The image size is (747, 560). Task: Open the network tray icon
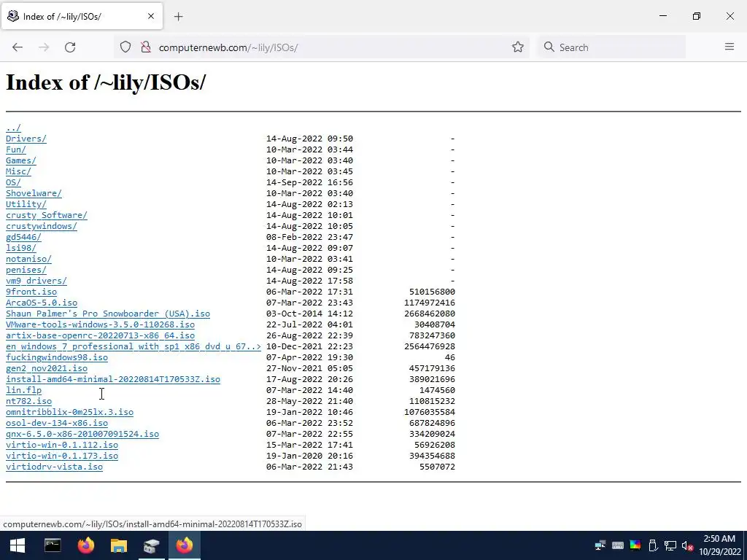[x=670, y=545]
